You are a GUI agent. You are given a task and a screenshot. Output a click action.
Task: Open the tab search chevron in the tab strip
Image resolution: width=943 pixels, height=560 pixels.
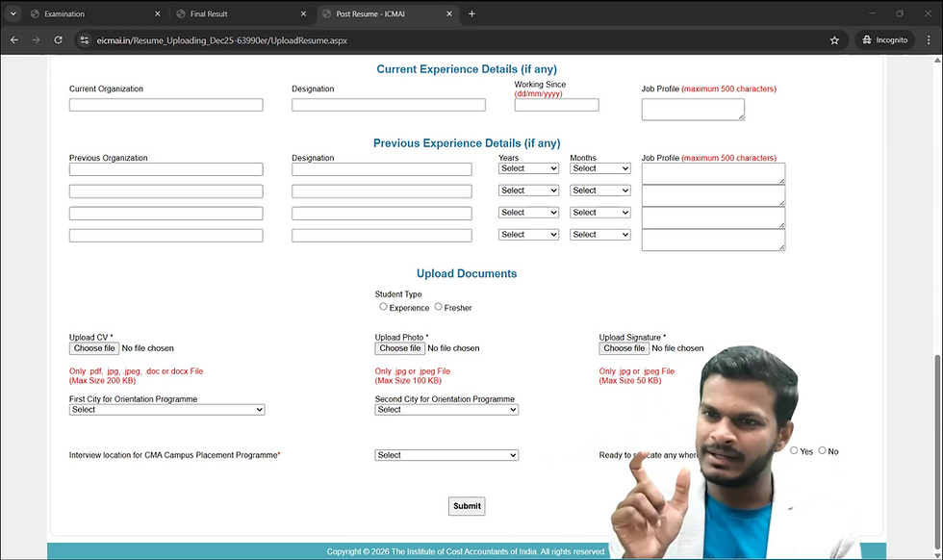pyautogui.click(x=13, y=13)
